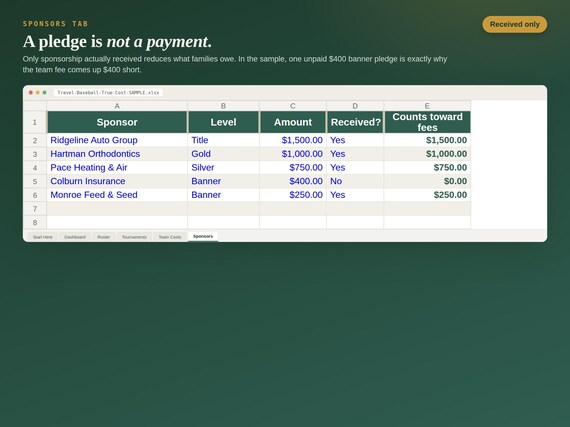This screenshot has width=570, height=427.
Task: Click the 'Amount' header cell
Action: [293, 122]
